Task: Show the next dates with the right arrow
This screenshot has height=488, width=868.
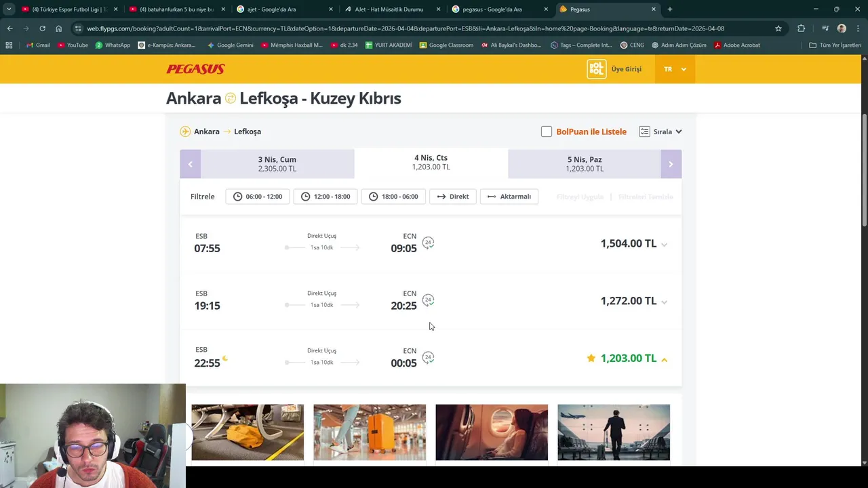Action: (671, 164)
